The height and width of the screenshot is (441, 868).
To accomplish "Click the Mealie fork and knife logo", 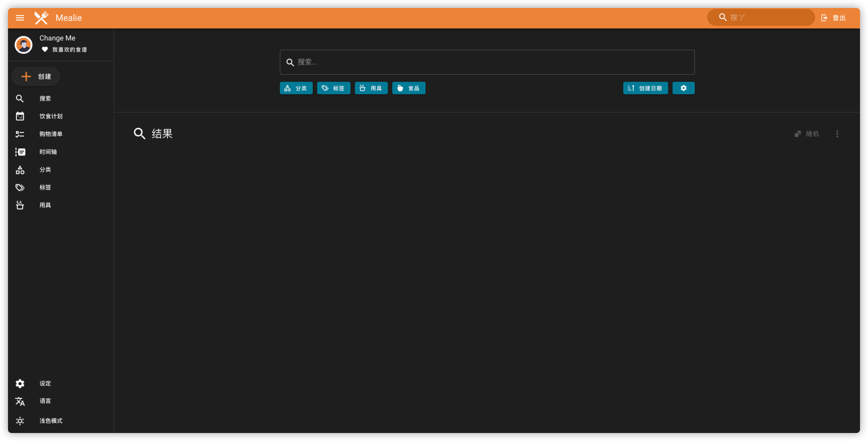I will point(41,18).
